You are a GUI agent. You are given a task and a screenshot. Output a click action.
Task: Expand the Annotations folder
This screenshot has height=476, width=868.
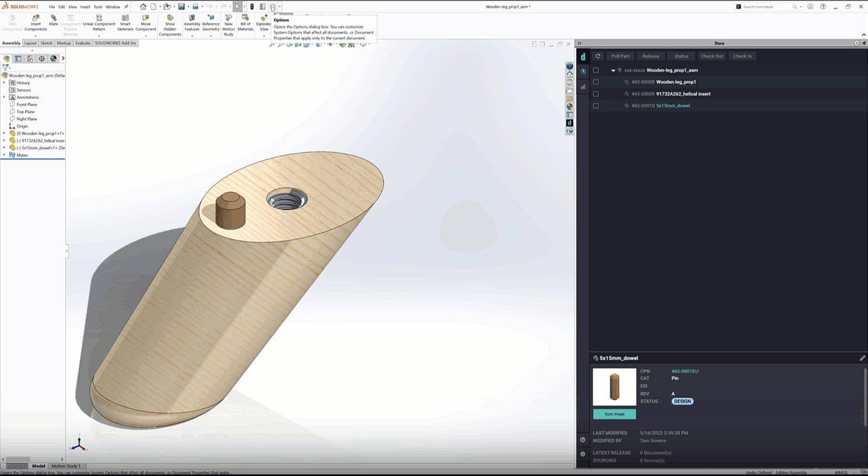pos(5,97)
